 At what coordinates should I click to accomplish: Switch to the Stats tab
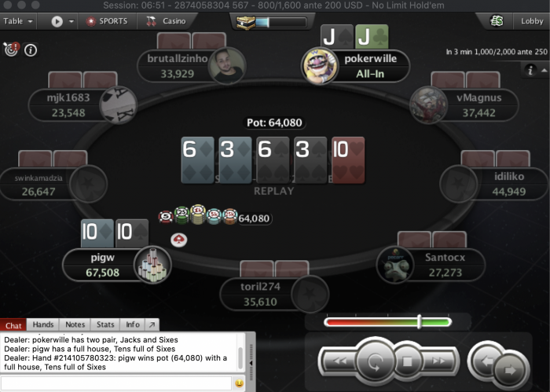click(x=105, y=324)
